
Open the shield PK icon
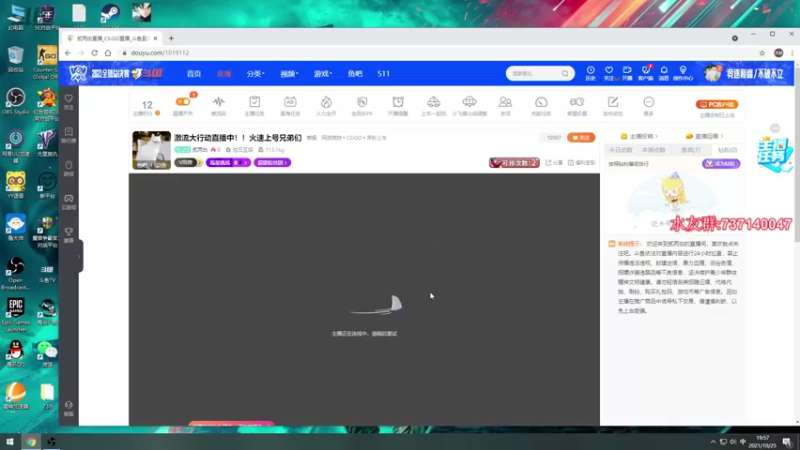(x=362, y=102)
